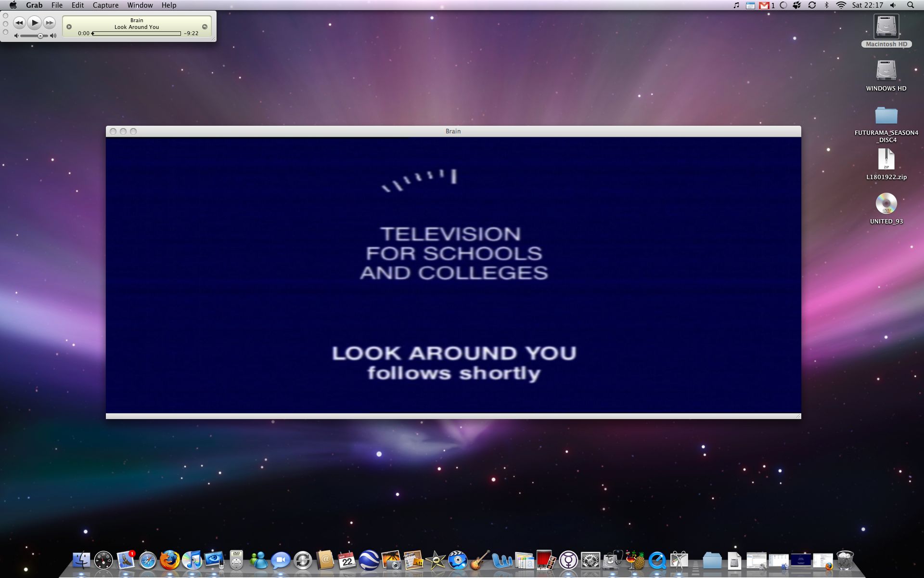Click inside the Brain video window
The image size is (924, 578).
pyautogui.click(x=453, y=275)
